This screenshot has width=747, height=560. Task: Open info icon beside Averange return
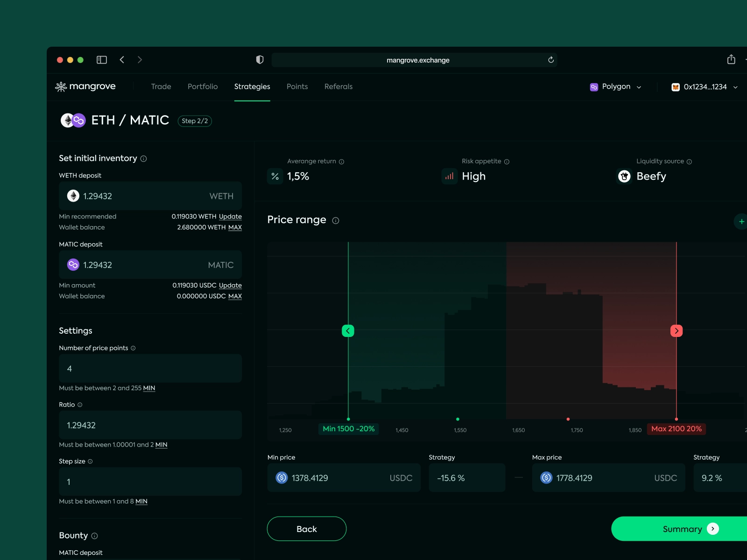pyautogui.click(x=341, y=162)
